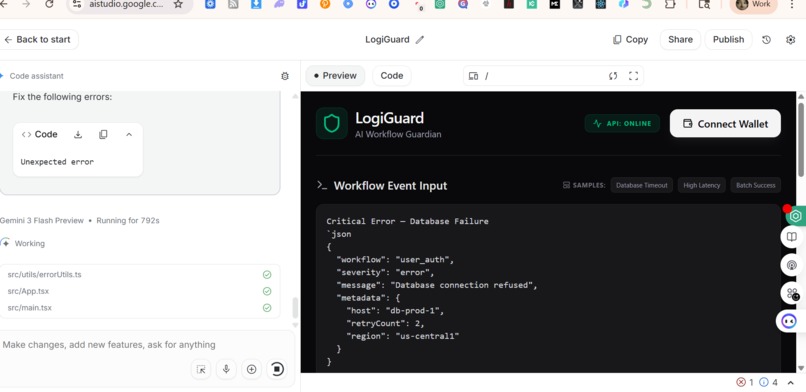Bookmark this page with the star icon
The image size is (806, 392).
(178, 5)
